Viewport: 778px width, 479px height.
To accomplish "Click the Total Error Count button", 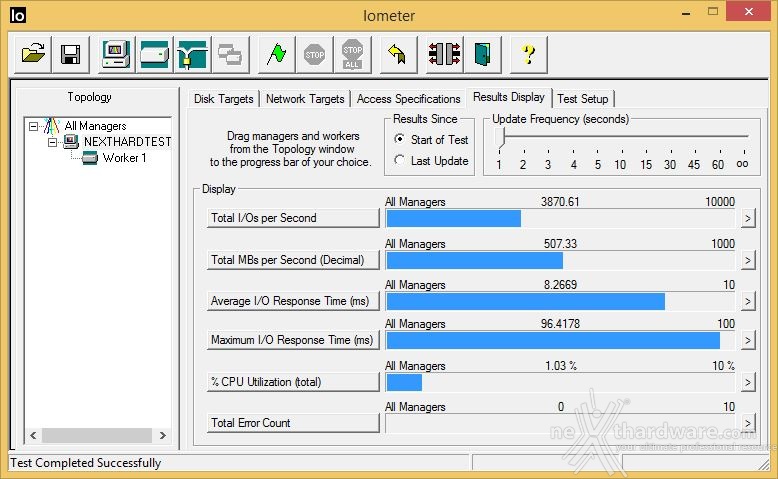I will coord(293,423).
